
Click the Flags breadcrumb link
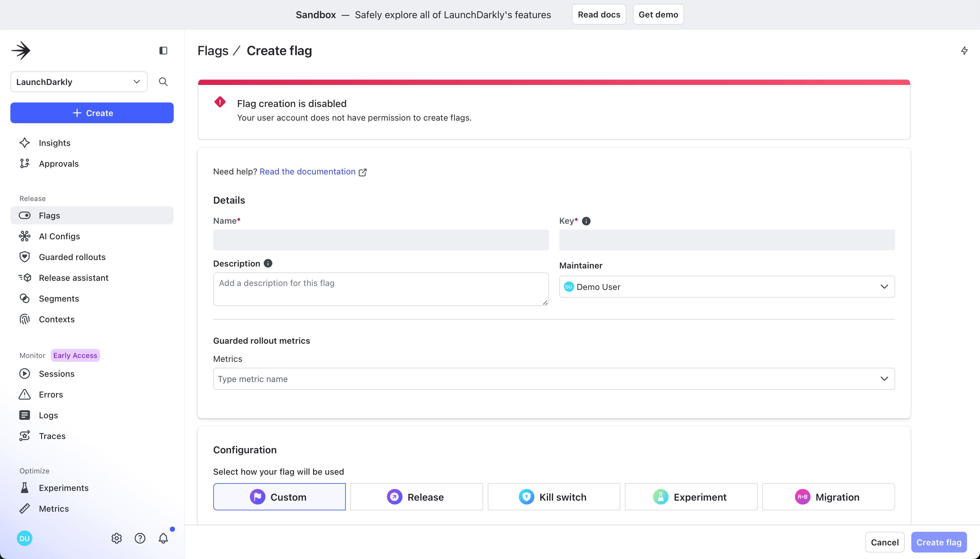pyautogui.click(x=213, y=51)
